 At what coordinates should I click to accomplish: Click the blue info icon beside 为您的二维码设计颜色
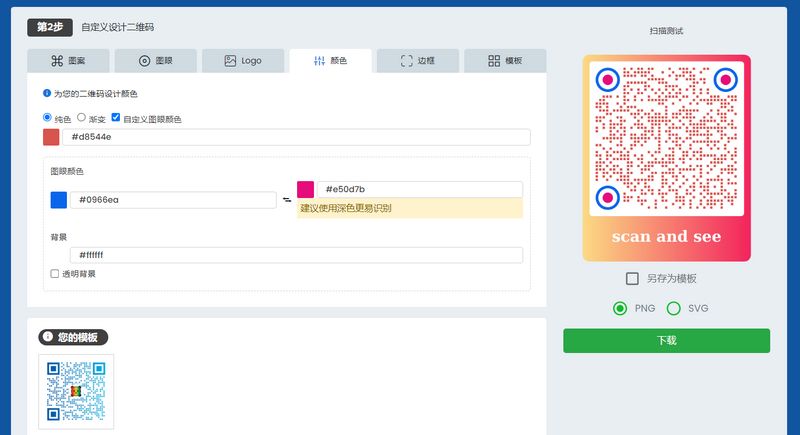point(47,93)
